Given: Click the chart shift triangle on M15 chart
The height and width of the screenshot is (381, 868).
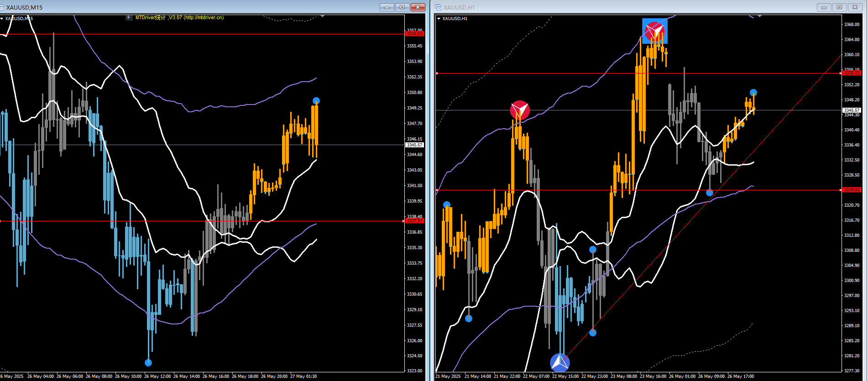Looking at the screenshot, I should [323, 16].
